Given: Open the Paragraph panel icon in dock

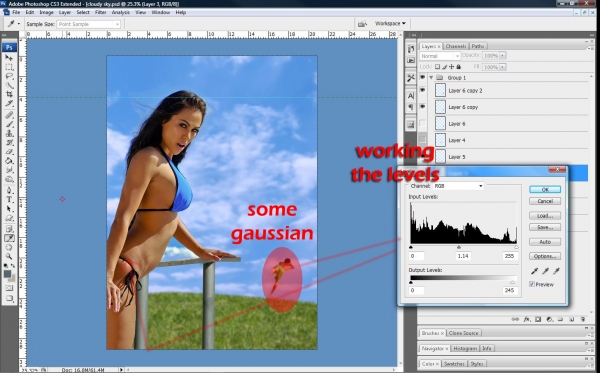Looking at the screenshot, I should coord(411,107).
